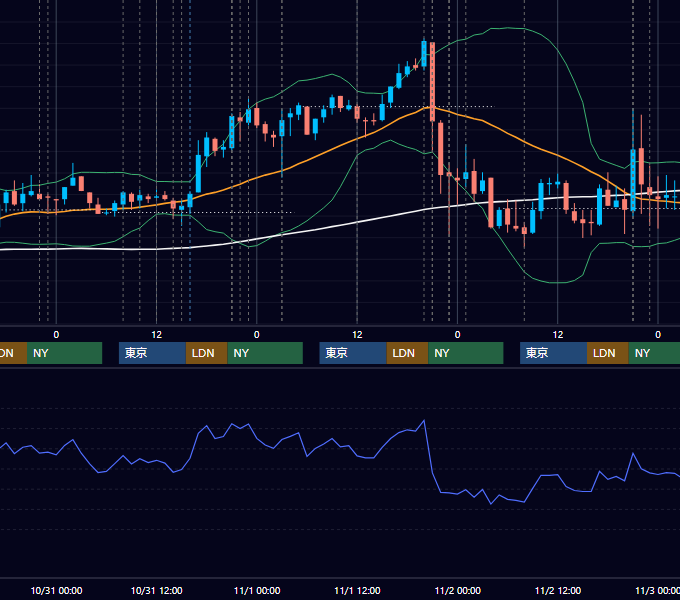Select the LDN session block for 10/31
This screenshot has height=600, width=680.
[x=206, y=353]
